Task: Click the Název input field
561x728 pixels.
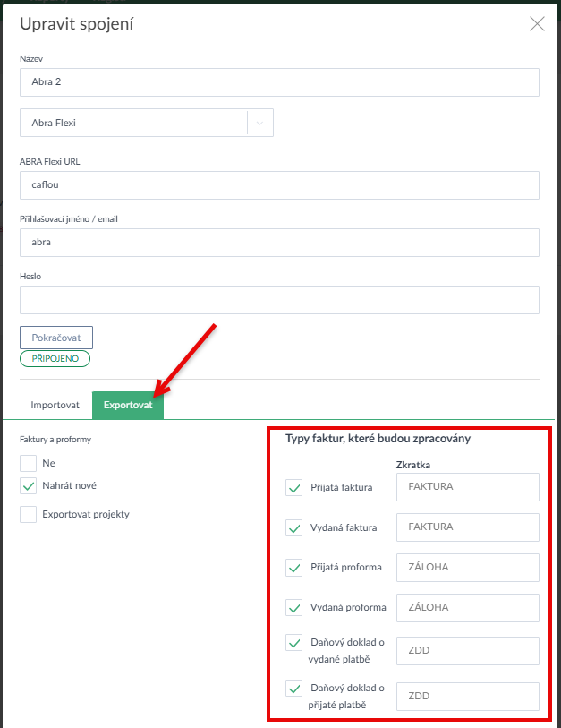Action: click(x=279, y=82)
